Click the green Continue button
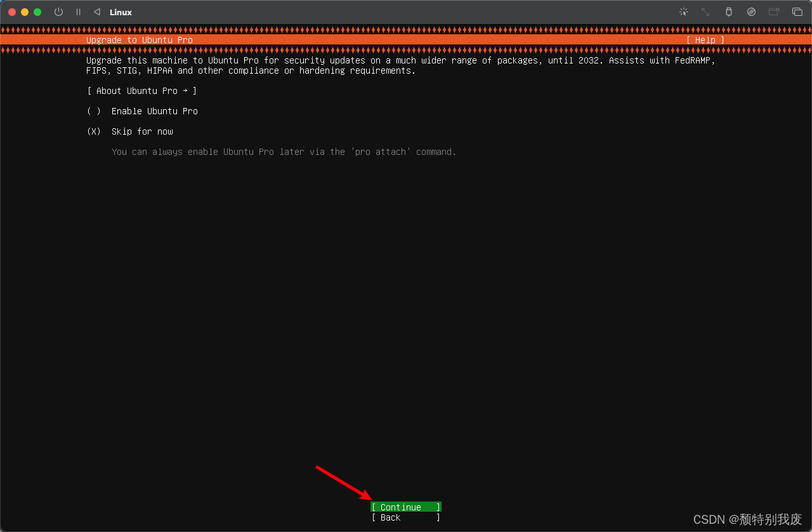The width and height of the screenshot is (812, 532). tap(406, 507)
